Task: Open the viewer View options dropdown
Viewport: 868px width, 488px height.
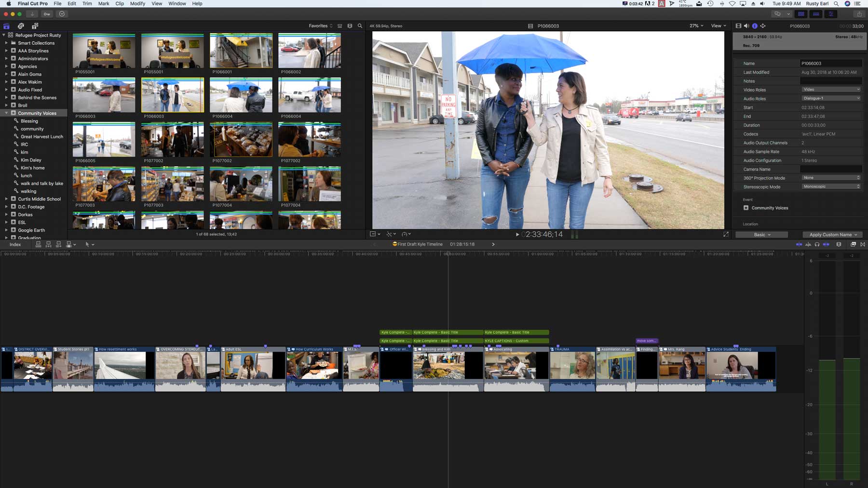Action: tap(719, 26)
